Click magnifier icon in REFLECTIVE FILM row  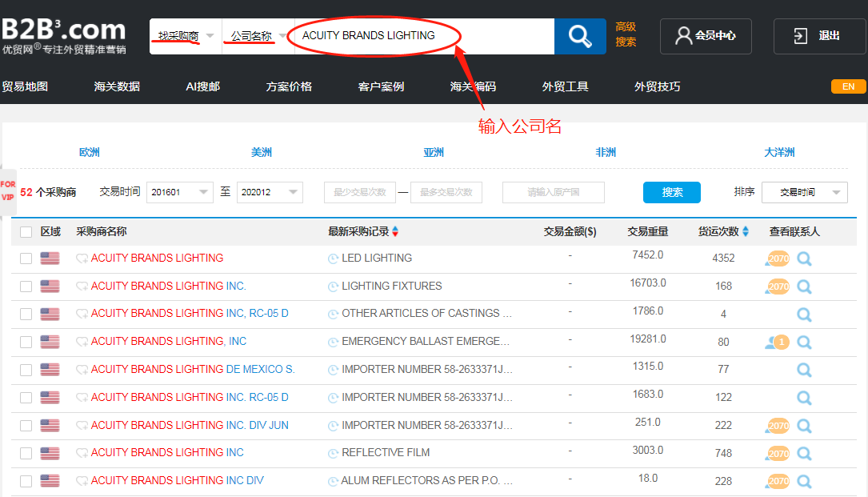click(x=804, y=453)
